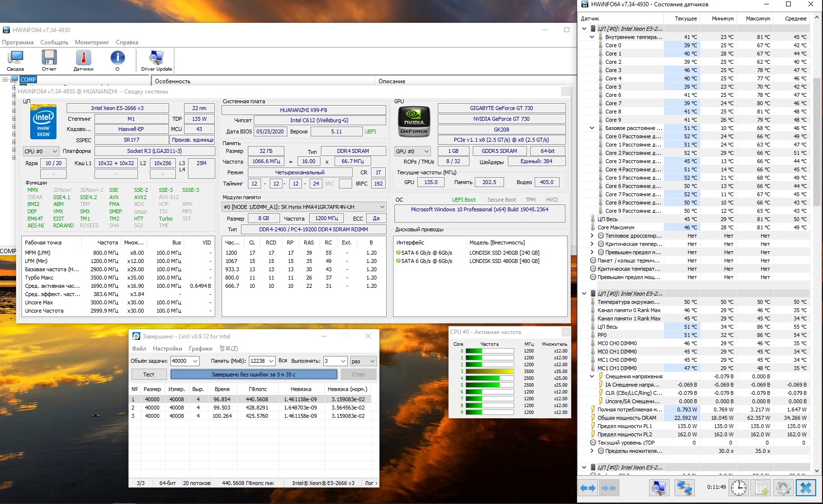Viewport: 823px width, 504px height.
Task: Click the clock reset icon in sensors window
Action: pyautogui.click(x=738, y=487)
